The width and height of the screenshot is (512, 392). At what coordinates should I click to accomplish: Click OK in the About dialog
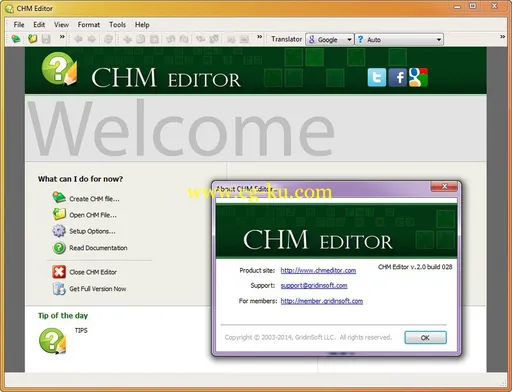pos(425,338)
